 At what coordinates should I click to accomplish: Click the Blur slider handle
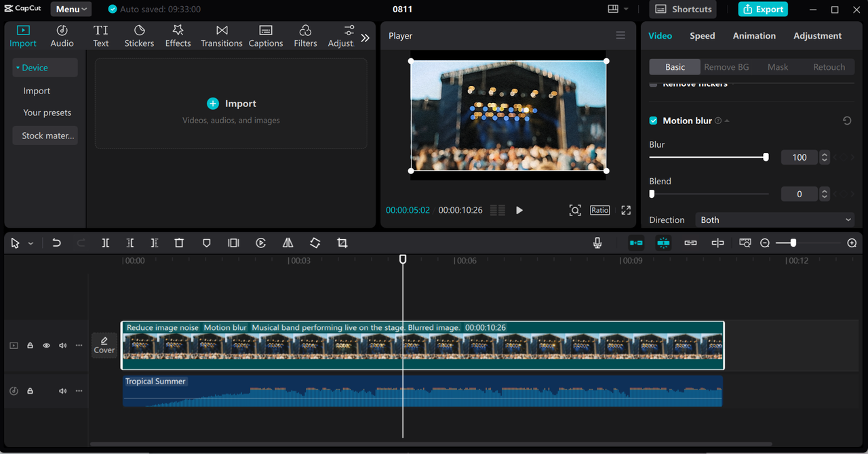point(766,157)
